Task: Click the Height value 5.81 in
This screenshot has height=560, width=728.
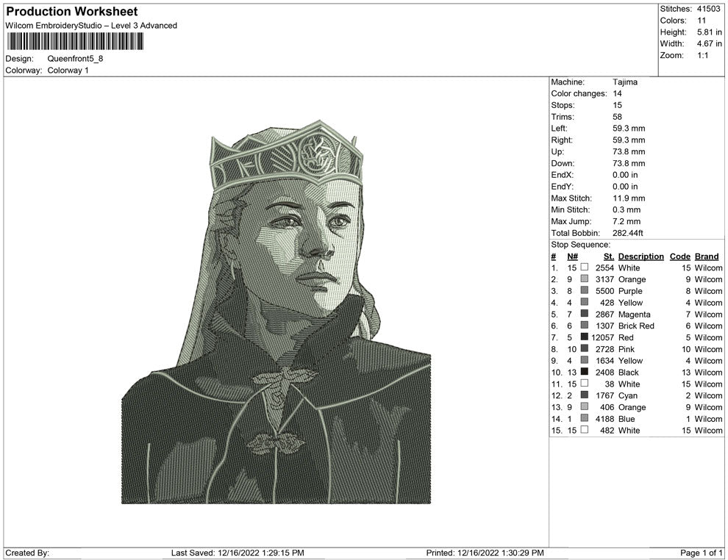Action: (x=710, y=32)
